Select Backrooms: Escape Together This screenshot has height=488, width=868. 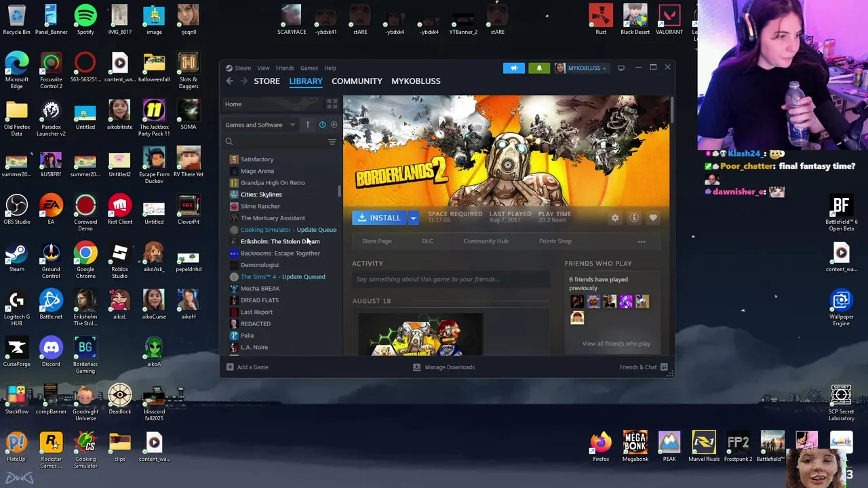point(280,253)
